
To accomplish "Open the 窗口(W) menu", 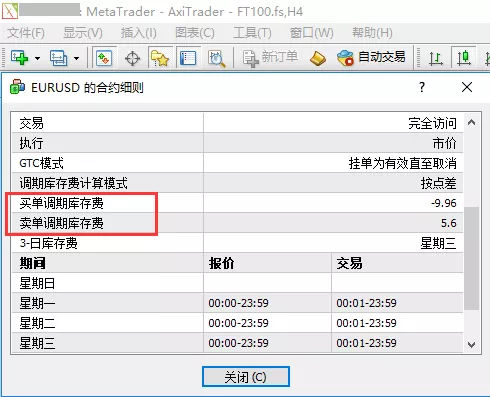I will (x=311, y=33).
